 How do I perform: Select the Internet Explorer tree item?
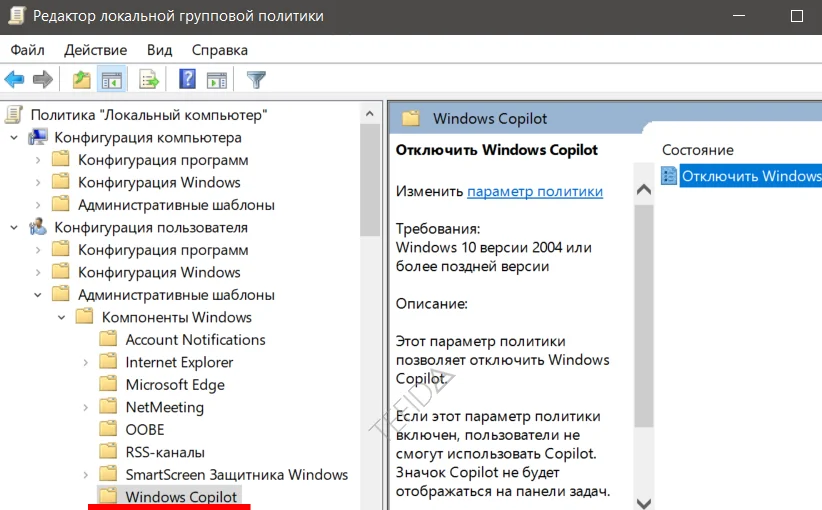coord(179,362)
